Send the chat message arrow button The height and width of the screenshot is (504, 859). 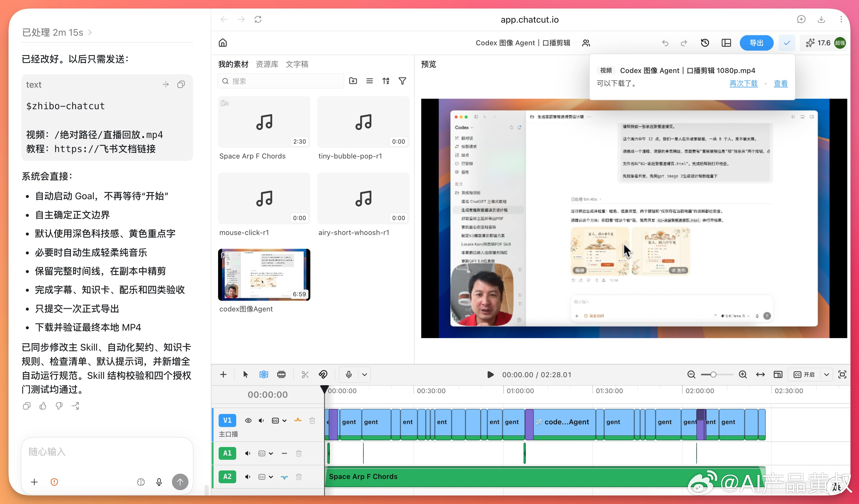tap(180, 482)
